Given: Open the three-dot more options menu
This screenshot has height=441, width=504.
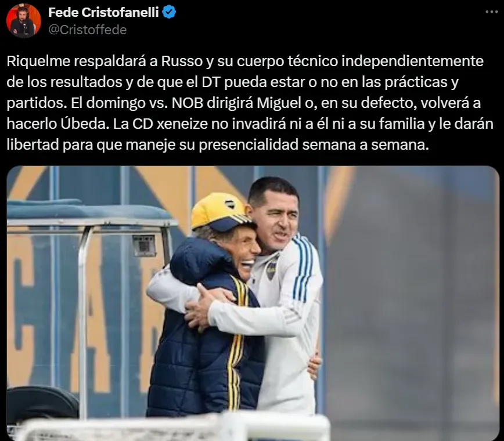Looking at the screenshot, I should pos(491,12).
